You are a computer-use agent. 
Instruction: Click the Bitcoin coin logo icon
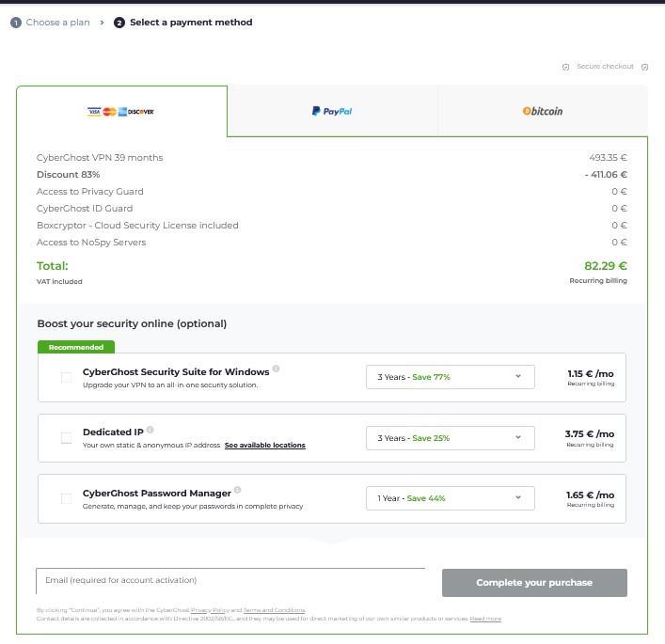pos(527,111)
